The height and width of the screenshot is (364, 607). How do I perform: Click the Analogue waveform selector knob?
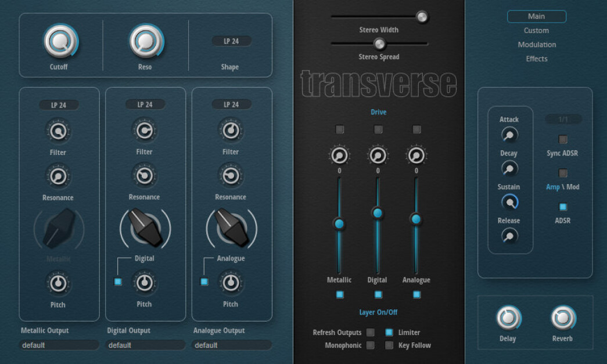tap(232, 228)
